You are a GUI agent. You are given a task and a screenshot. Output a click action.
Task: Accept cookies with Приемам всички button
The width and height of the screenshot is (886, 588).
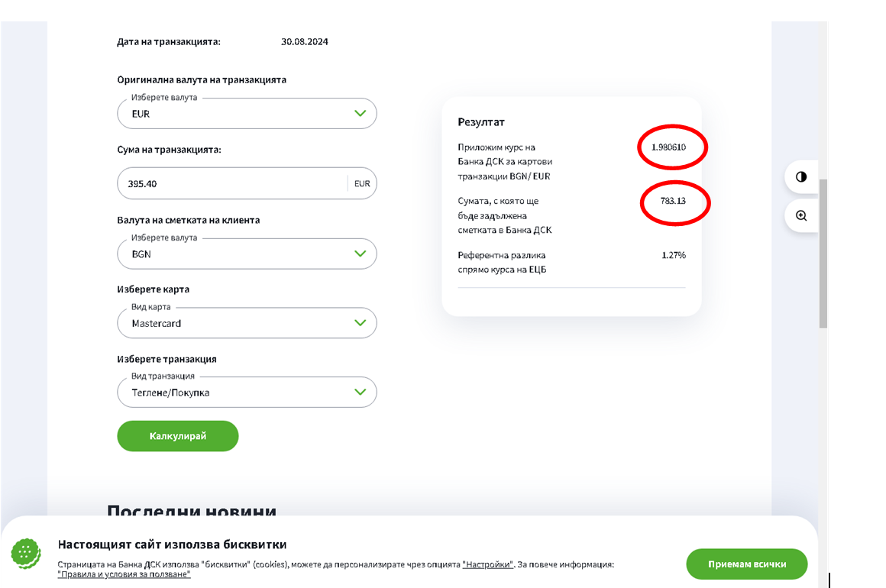point(746,564)
